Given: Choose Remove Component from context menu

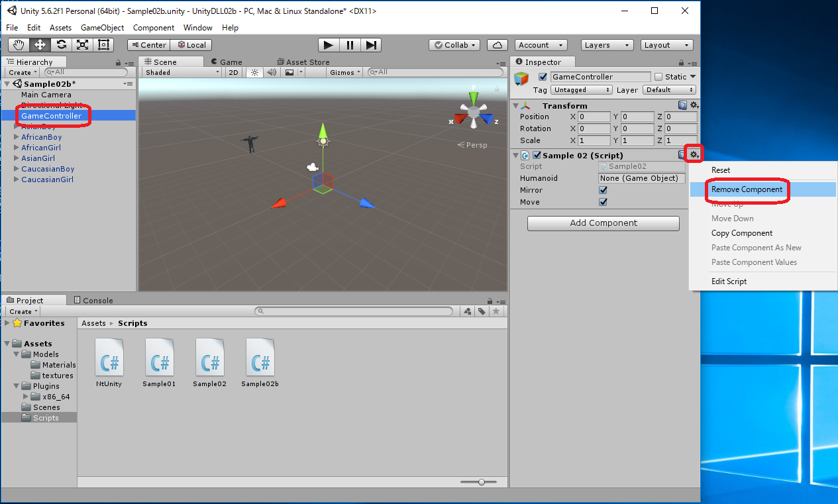Looking at the screenshot, I should click(x=747, y=189).
